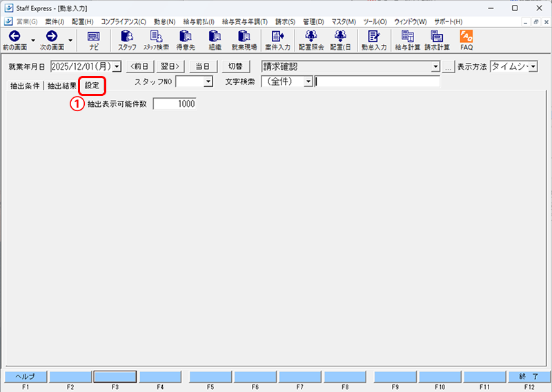552x392 pixels.
Task: Click the 翌日> button
Action: point(170,66)
